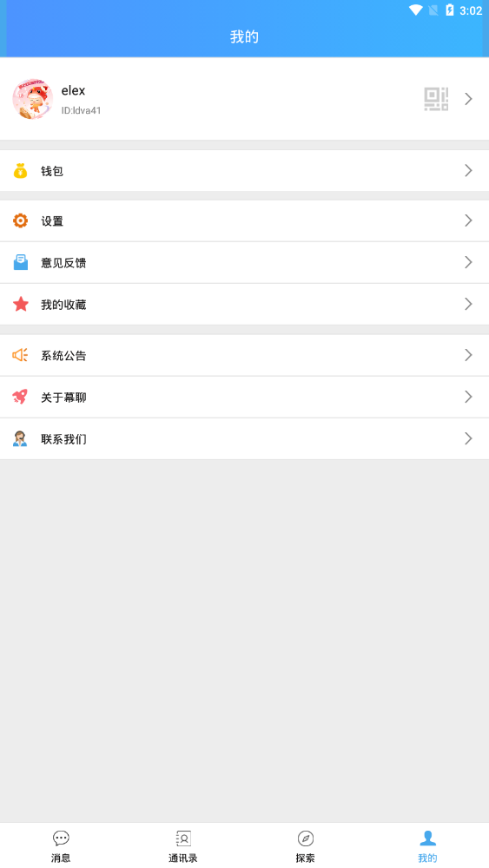Open 系统公告 entry
Screen dimensions: 489x868
(x=244, y=355)
